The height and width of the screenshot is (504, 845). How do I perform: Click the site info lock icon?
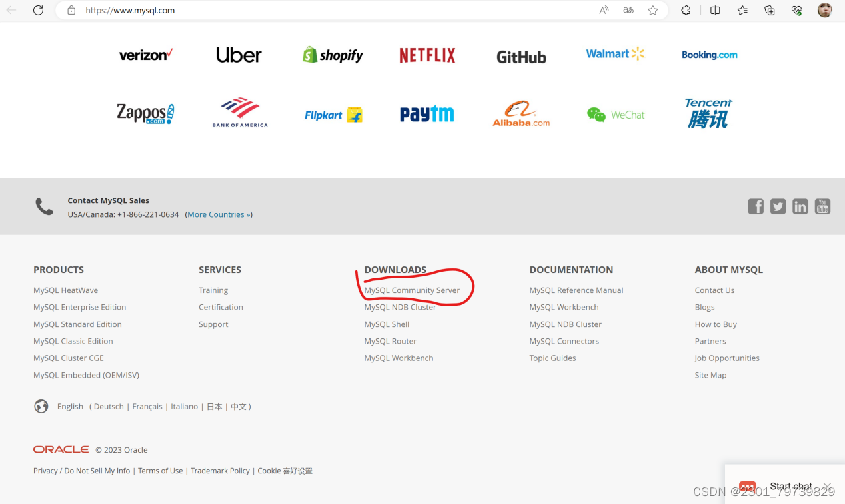pos(71,11)
